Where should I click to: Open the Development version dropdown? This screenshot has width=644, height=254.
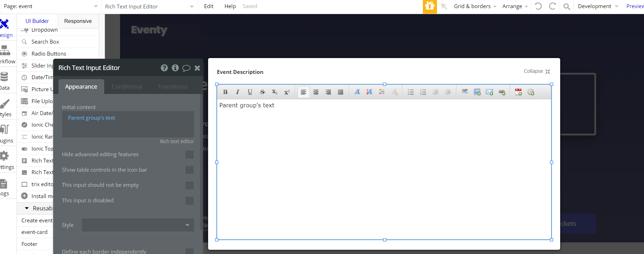tap(598, 6)
